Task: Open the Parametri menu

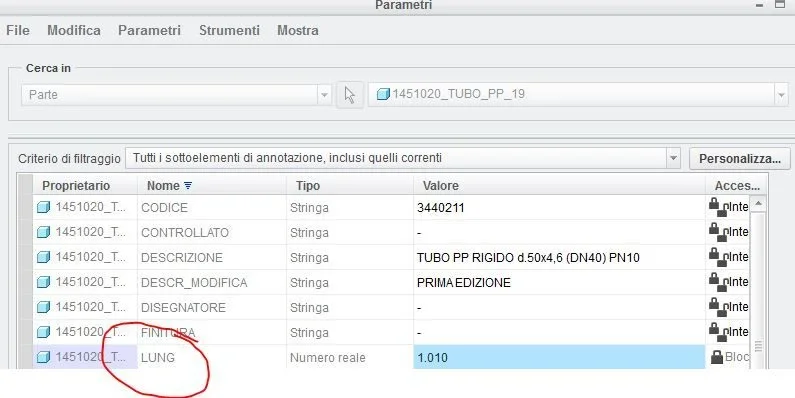Action: pyautogui.click(x=150, y=30)
